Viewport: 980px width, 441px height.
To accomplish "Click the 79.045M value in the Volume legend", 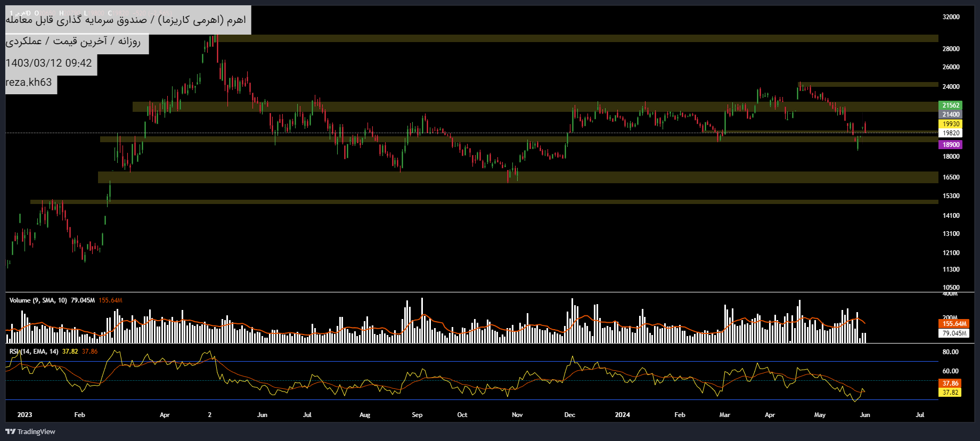I will [83, 300].
